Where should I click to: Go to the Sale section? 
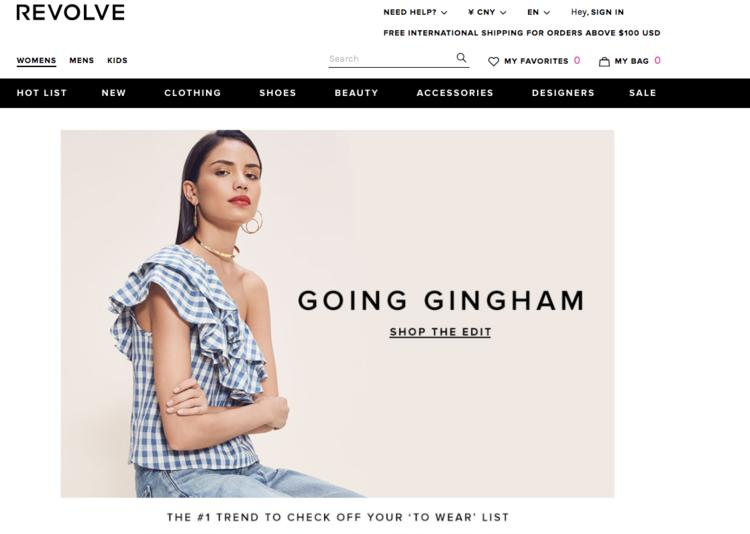pyautogui.click(x=642, y=93)
